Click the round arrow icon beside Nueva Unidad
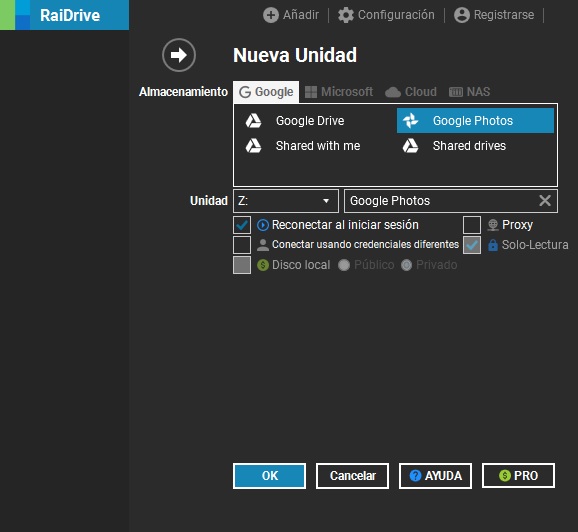This screenshot has width=578, height=532. click(x=179, y=55)
